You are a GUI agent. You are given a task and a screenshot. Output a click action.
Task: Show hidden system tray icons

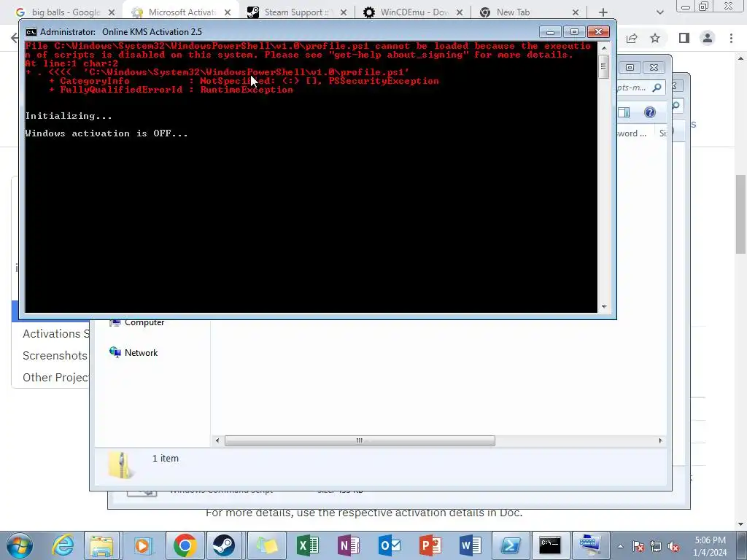click(620, 547)
